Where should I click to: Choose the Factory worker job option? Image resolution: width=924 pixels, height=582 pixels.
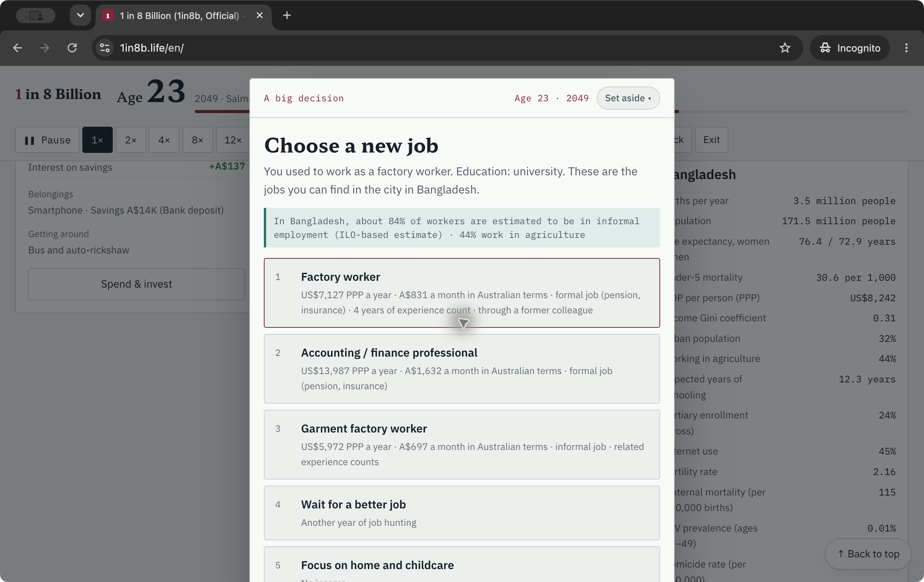point(462,293)
